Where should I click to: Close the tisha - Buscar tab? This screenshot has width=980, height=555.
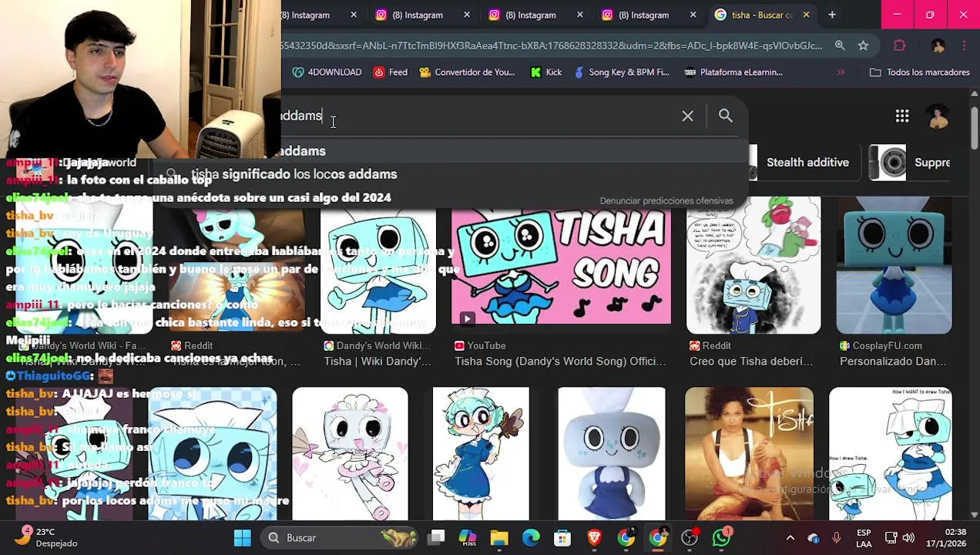[806, 15]
